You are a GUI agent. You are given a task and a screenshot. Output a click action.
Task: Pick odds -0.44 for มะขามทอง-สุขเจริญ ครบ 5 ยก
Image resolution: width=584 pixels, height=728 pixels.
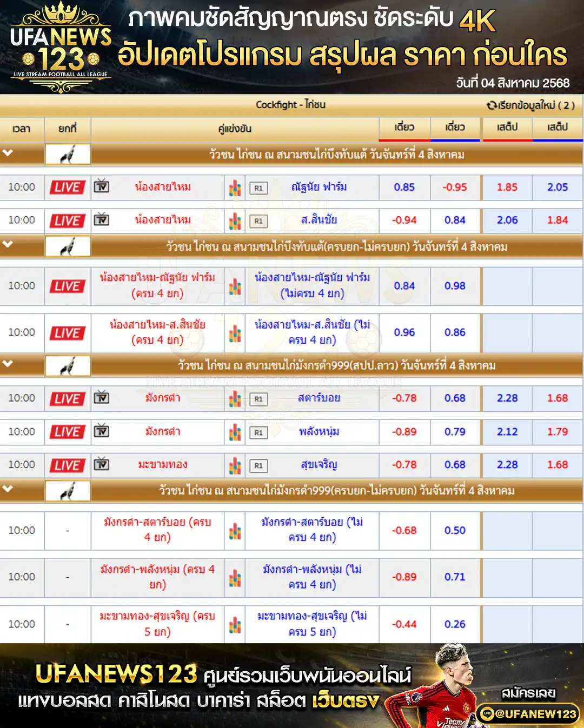(x=404, y=624)
